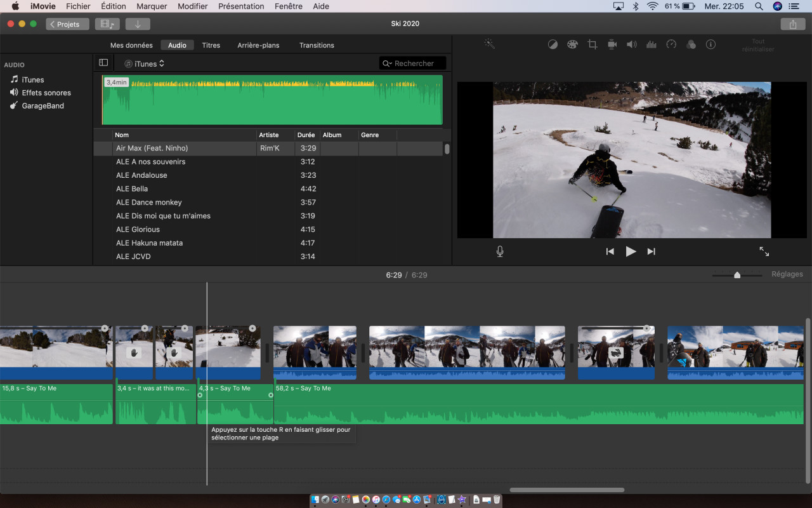Play the video preview

pyautogui.click(x=631, y=251)
